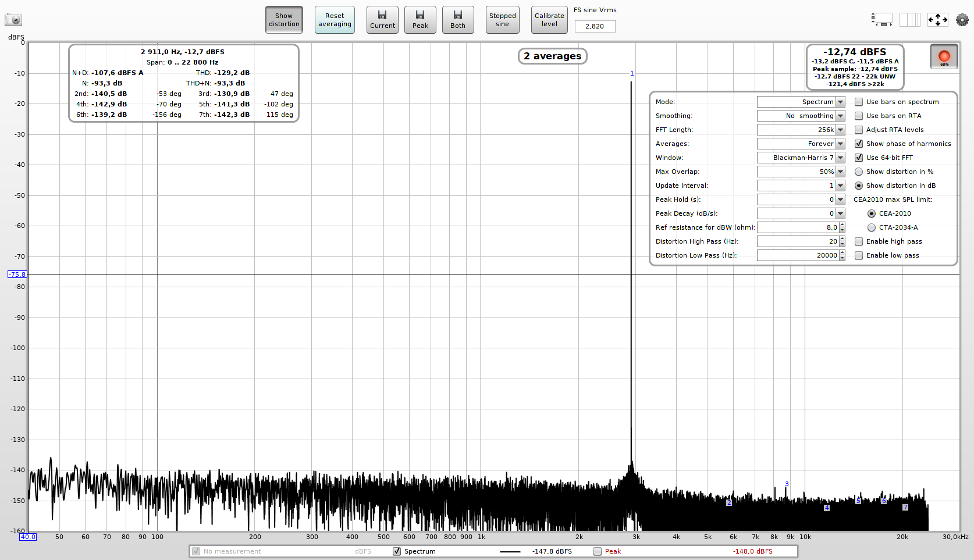
Task: Stop the red record button
Action: [x=944, y=57]
